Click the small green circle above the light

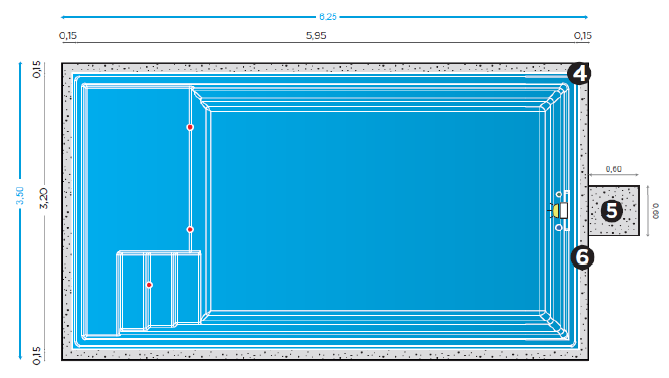pyautogui.click(x=559, y=195)
